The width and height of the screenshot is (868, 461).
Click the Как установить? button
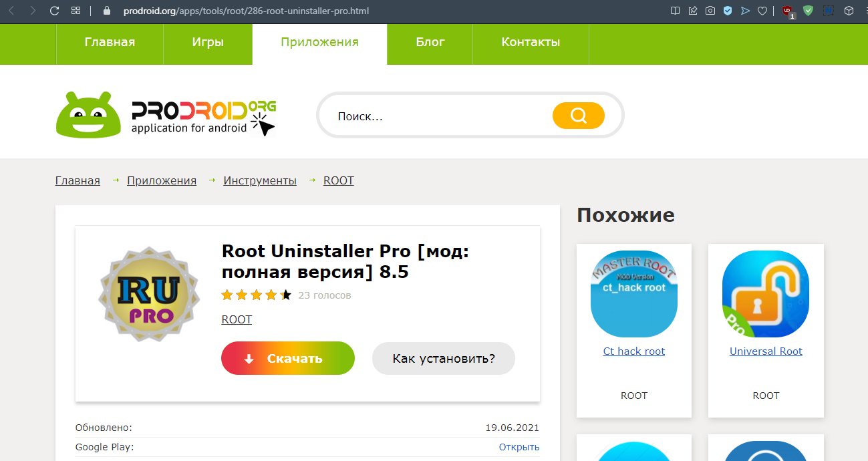pos(444,358)
